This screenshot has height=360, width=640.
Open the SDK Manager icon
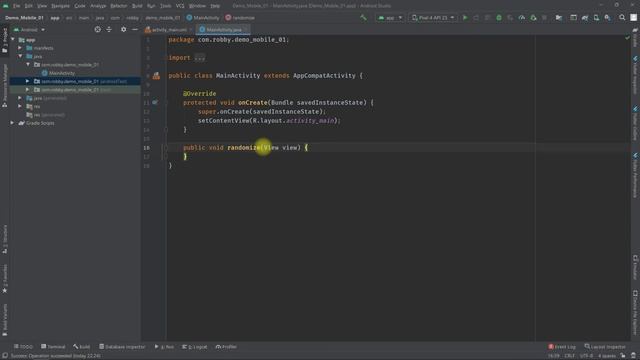[x=608, y=18]
